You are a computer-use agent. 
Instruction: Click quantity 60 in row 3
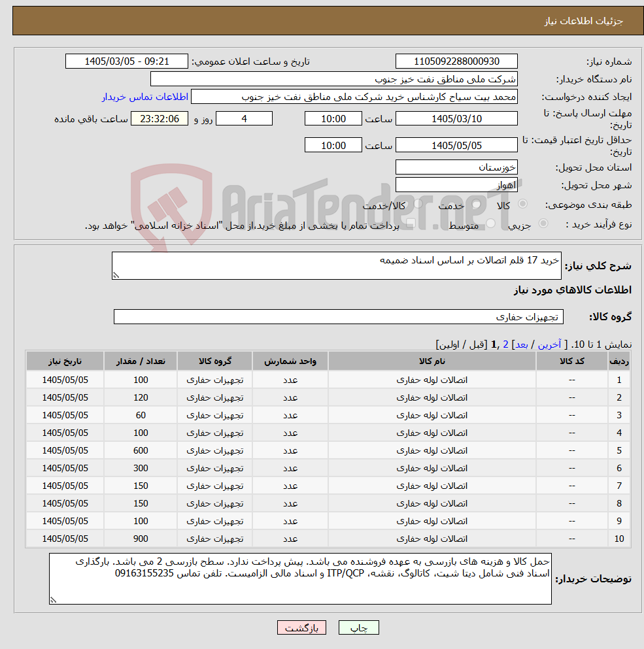(x=141, y=415)
